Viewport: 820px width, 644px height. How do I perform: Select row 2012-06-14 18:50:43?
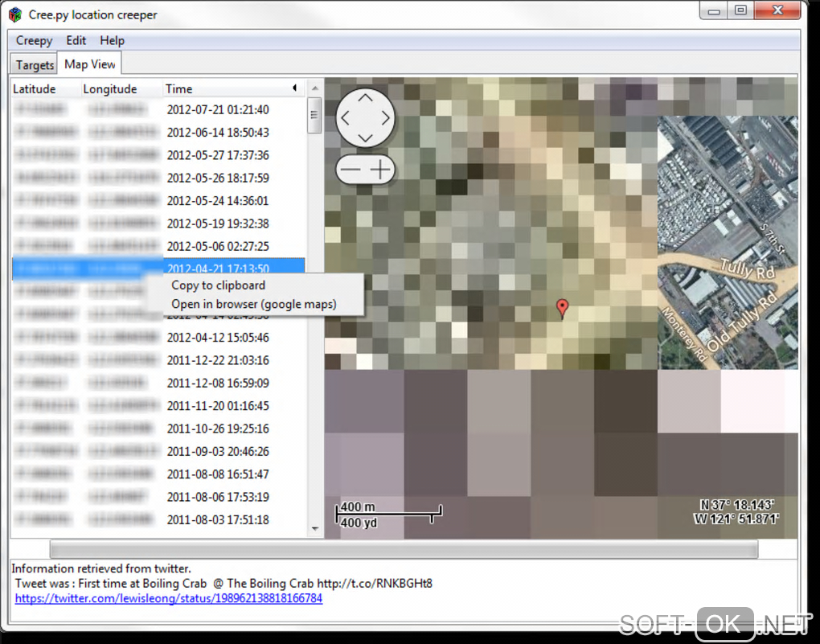(x=158, y=133)
